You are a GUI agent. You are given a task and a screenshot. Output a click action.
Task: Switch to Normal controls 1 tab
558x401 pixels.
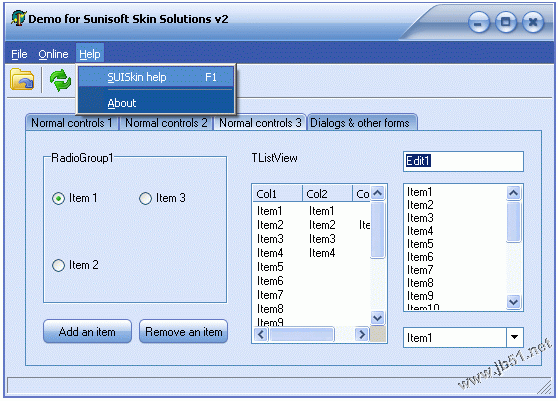point(72,123)
